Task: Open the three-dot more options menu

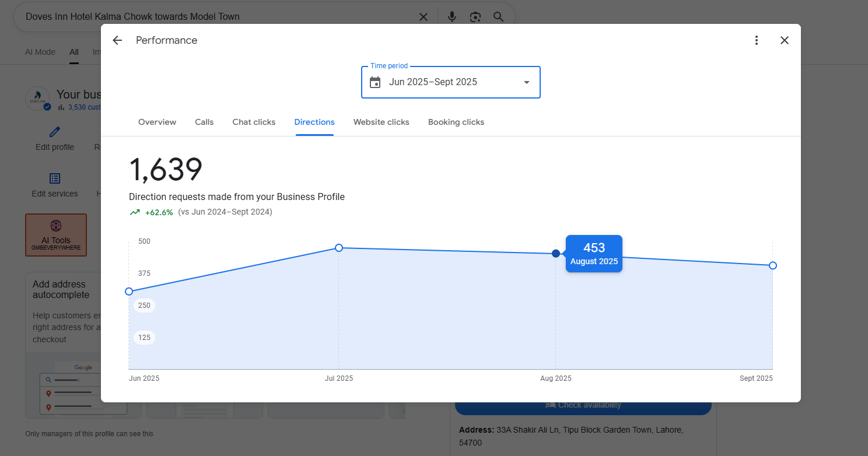Action: coord(756,40)
